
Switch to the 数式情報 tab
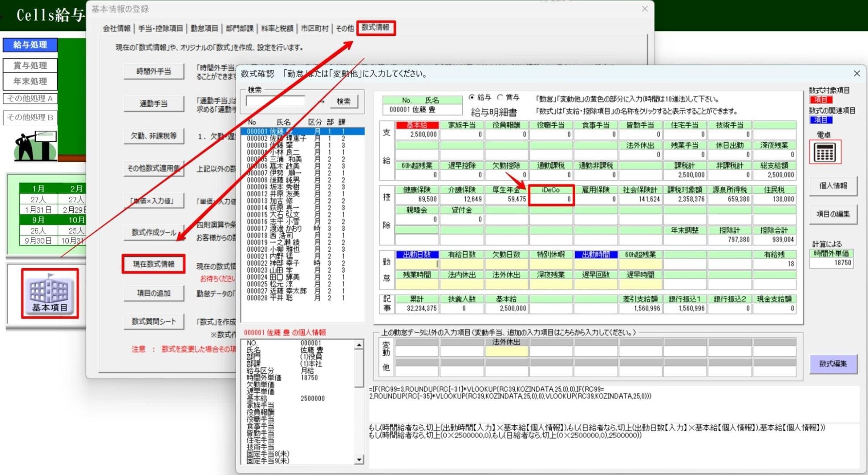[x=376, y=27]
